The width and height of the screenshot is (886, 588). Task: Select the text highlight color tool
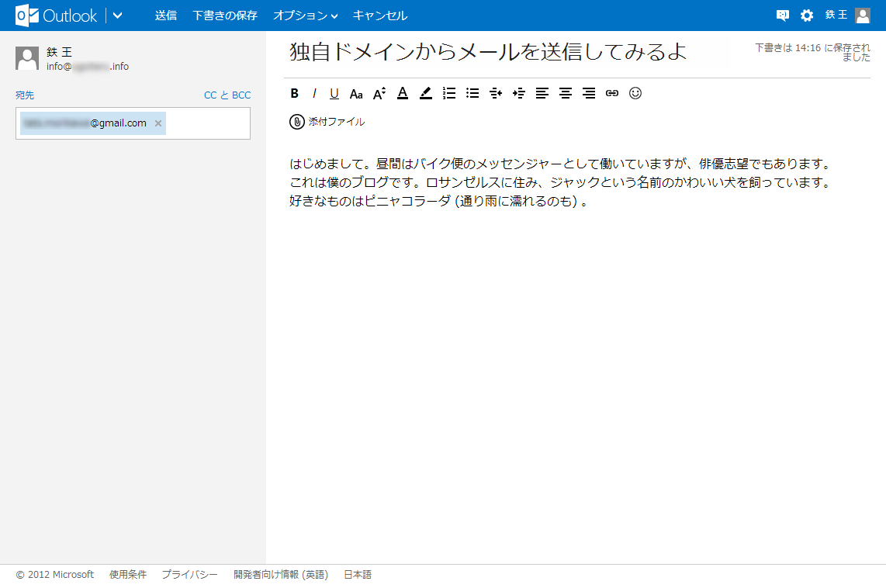pos(426,94)
